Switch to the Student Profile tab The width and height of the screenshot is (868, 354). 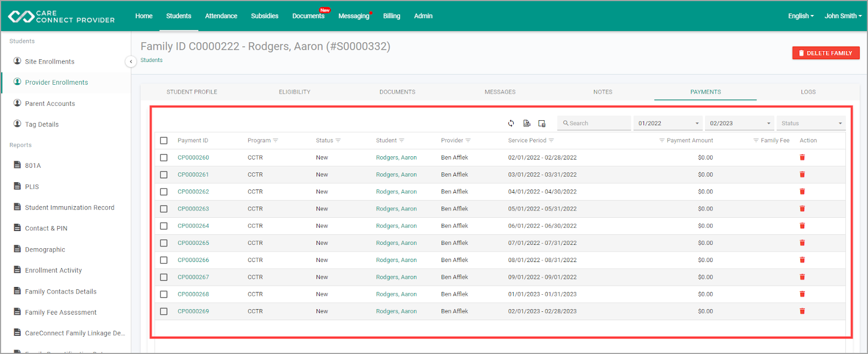192,92
